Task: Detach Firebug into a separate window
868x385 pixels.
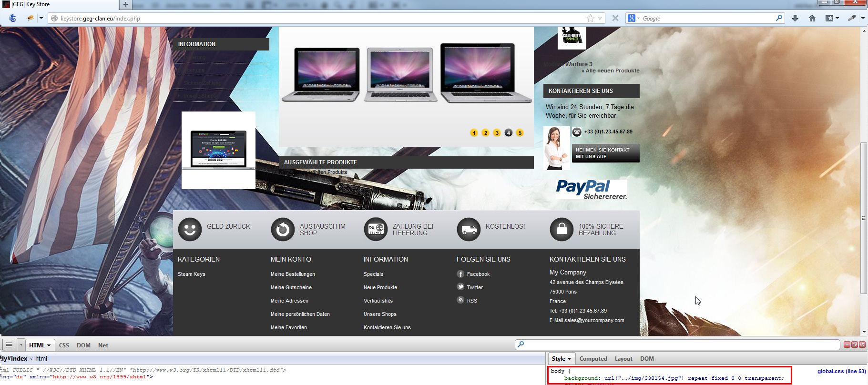Action: click(855, 344)
